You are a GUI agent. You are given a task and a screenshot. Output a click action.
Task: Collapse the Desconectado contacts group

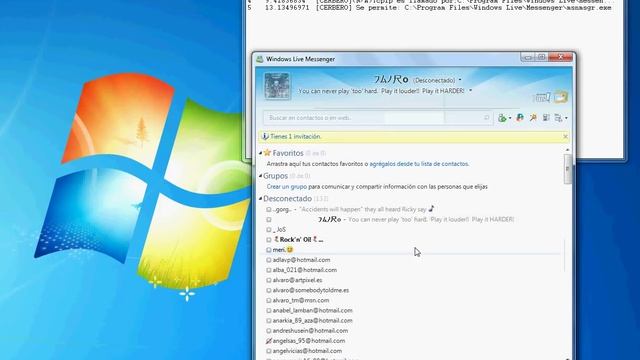click(x=260, y=199)
